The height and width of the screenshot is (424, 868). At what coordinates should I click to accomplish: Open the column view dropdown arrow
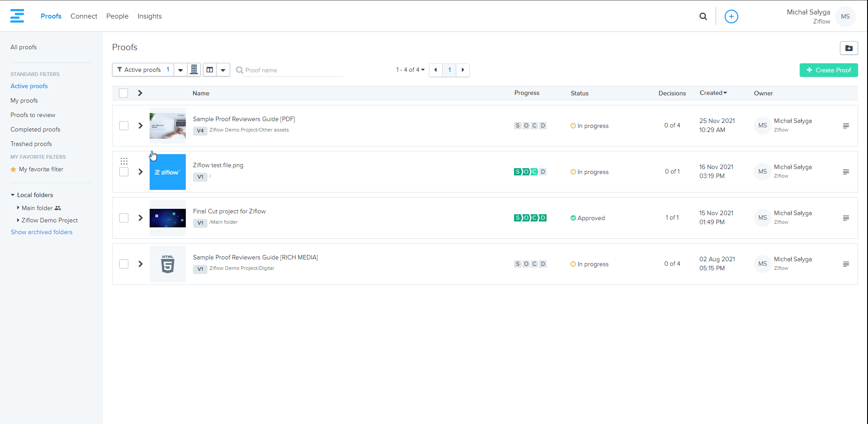[223, 70]
